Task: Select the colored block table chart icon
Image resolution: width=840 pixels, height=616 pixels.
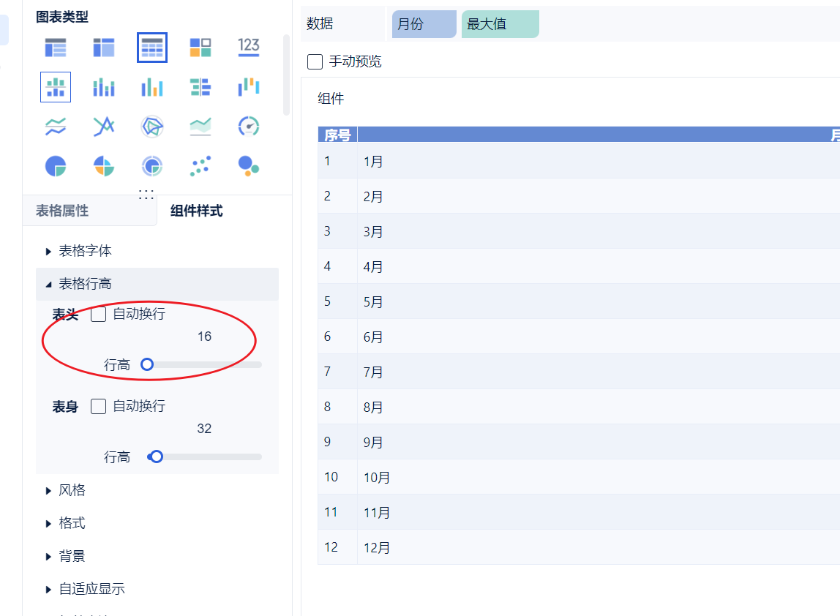Action: coord(200,48)
